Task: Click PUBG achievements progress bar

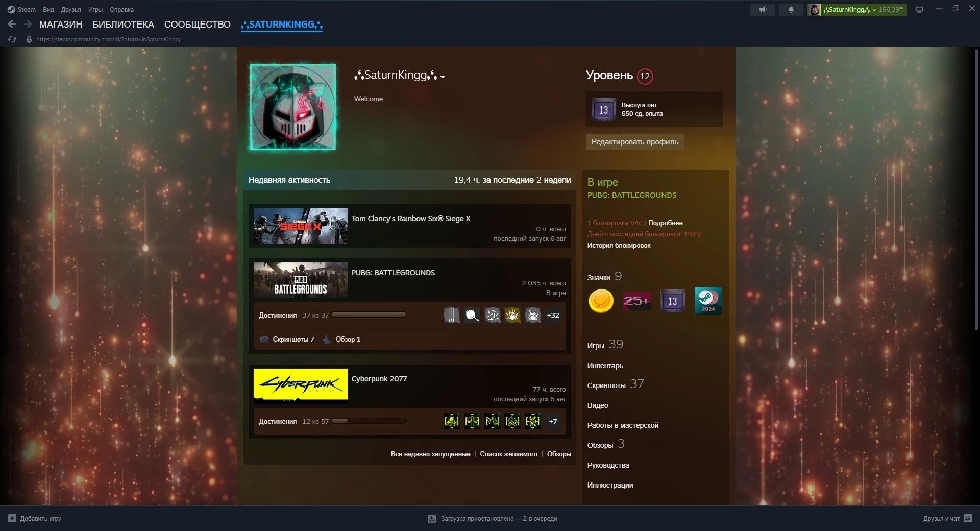Action: [x=369, y=315]
